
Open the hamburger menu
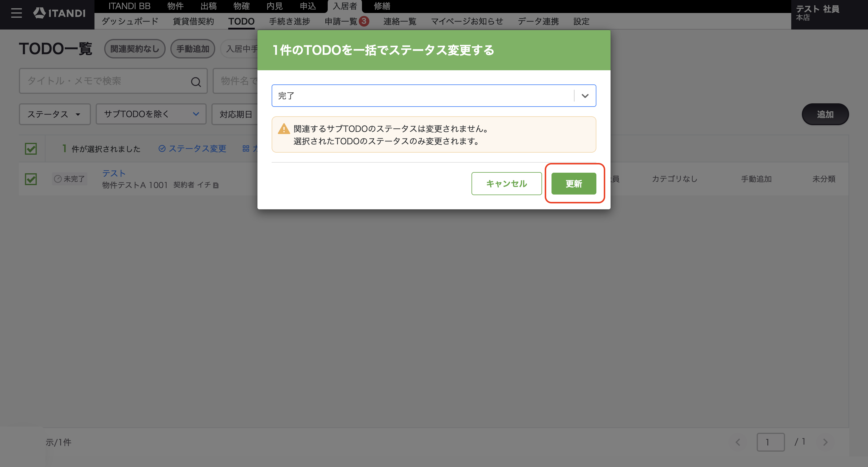16,13
